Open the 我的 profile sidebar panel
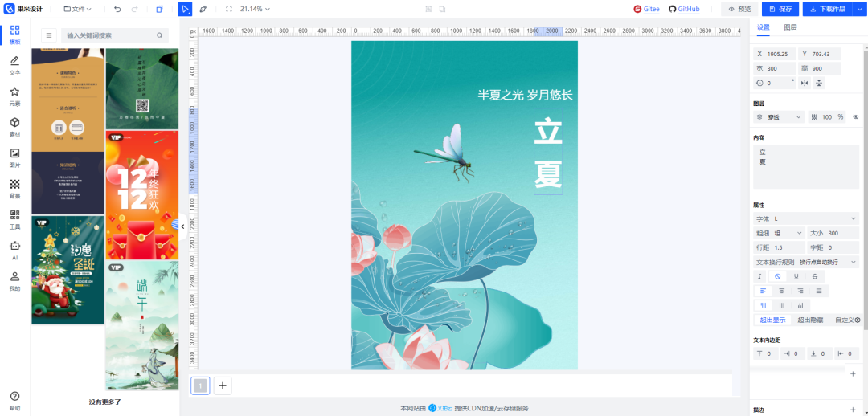This screenshot has width=868, height=416. pos(15,282)
